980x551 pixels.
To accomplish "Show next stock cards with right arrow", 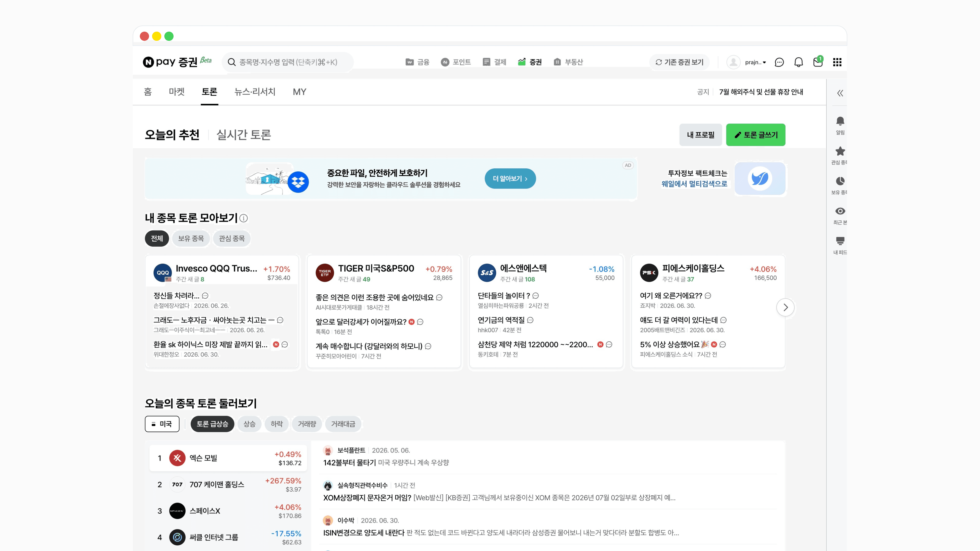I will (x=785, y=307).
